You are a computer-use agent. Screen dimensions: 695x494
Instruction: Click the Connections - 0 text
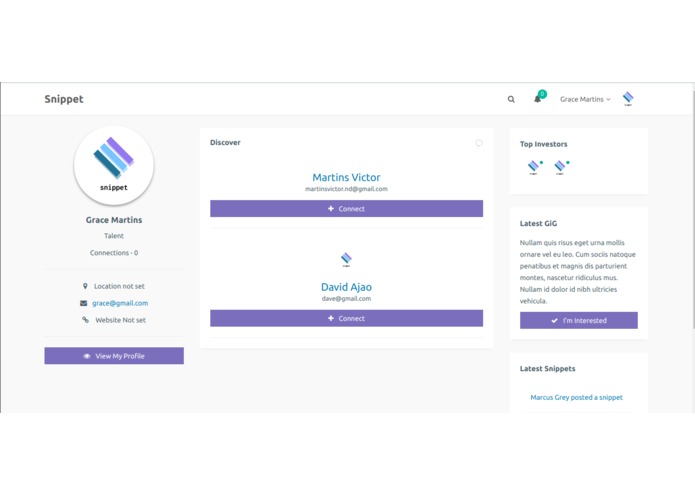[114, 253]
